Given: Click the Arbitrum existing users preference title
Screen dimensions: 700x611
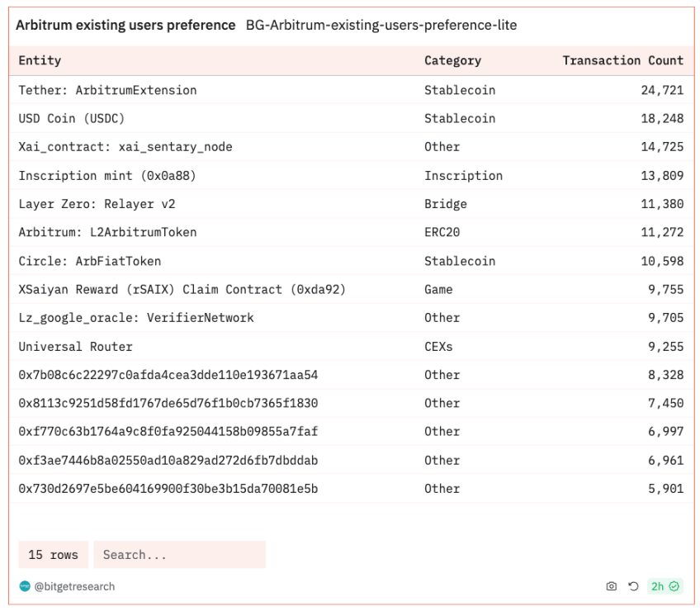Looking at the screenshot, I should coord(125,25).
